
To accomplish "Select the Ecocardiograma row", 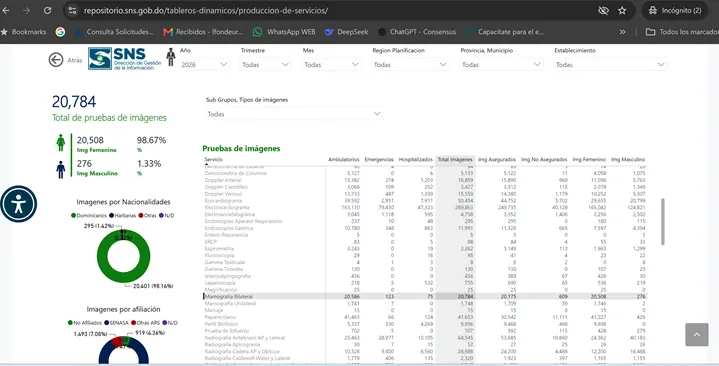I will [425, 200].
